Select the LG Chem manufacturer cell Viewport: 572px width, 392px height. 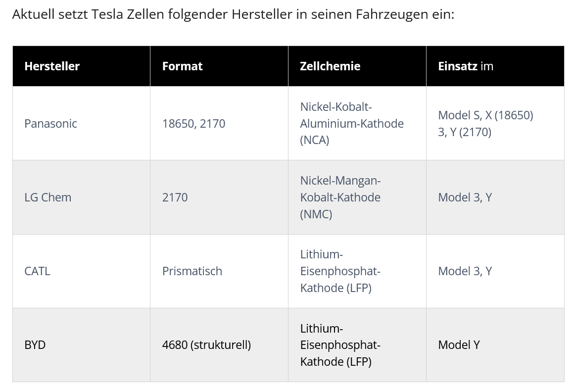pyautogui.click(x=48, y=197)
